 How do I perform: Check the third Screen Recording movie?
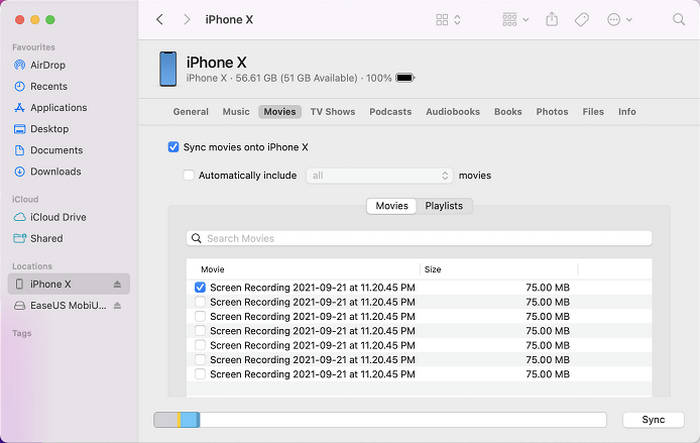coord(200,317)
